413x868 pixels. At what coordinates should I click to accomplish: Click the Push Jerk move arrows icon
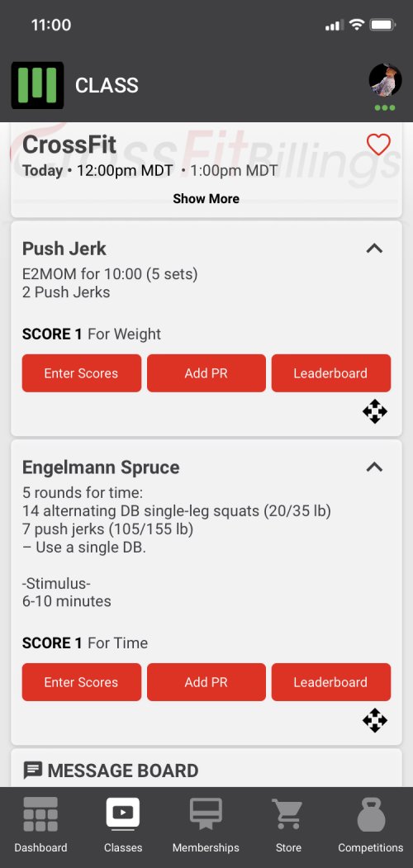click(x=375, y=411)
